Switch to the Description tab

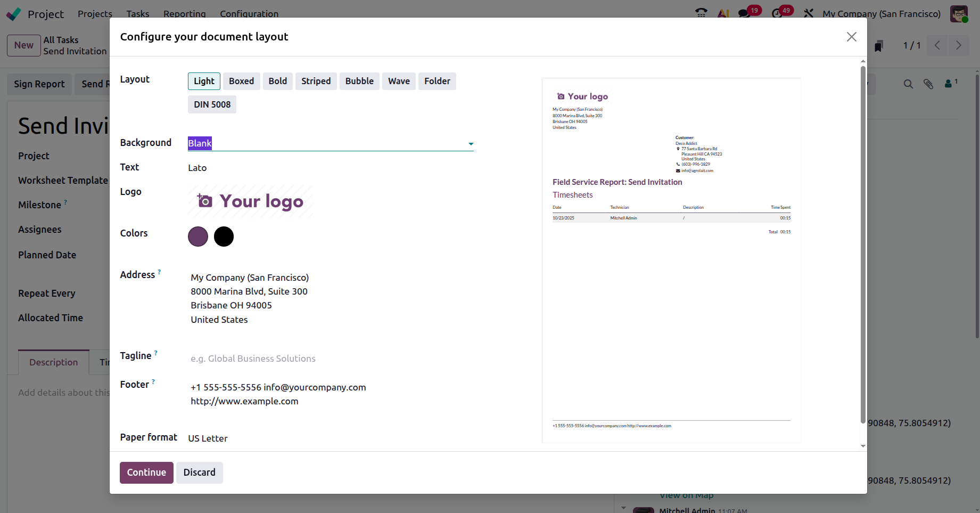pyautogui.click(x=54, y=362)
